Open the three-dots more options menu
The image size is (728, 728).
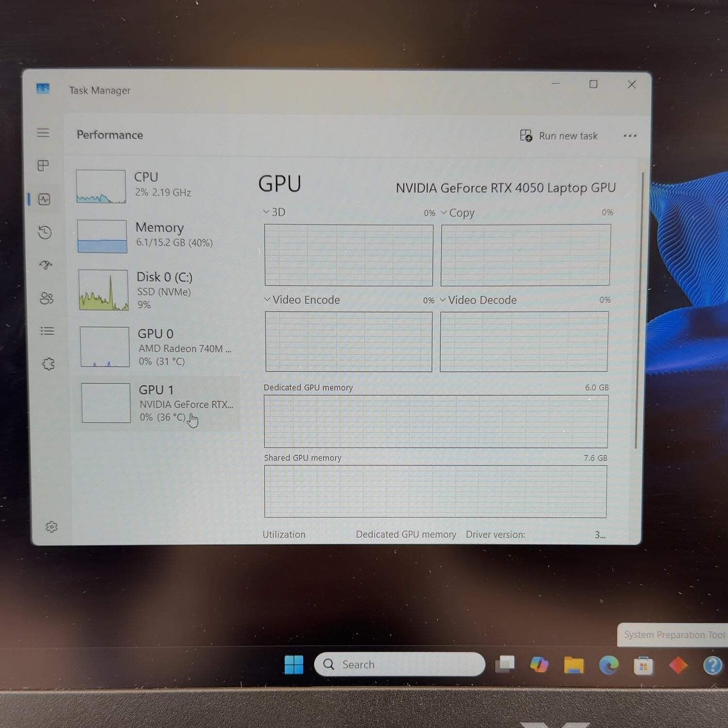pos(629,136)
